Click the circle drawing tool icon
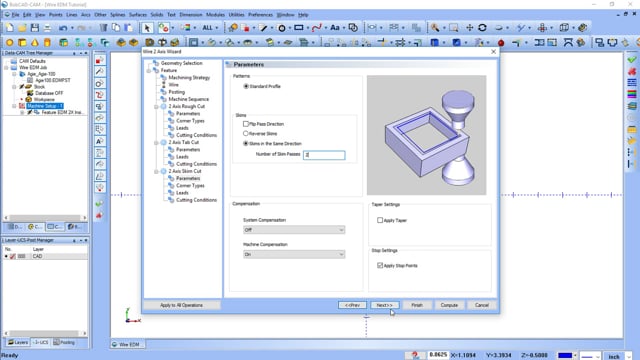Screen dimensions: 640x360 [282, 28]
